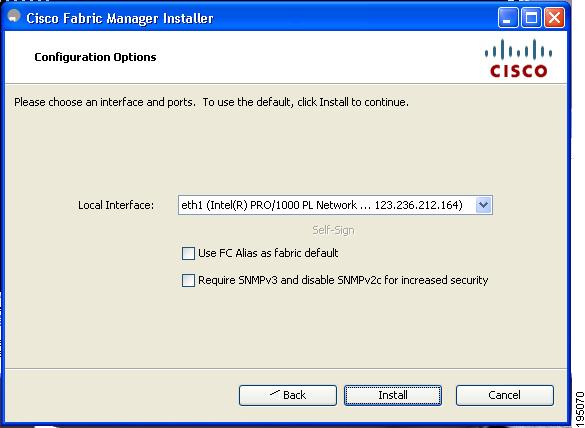Click the 'Cisco Fabric Manager Installer' title bar text
The image size is (585, 428).
[120, 18]
